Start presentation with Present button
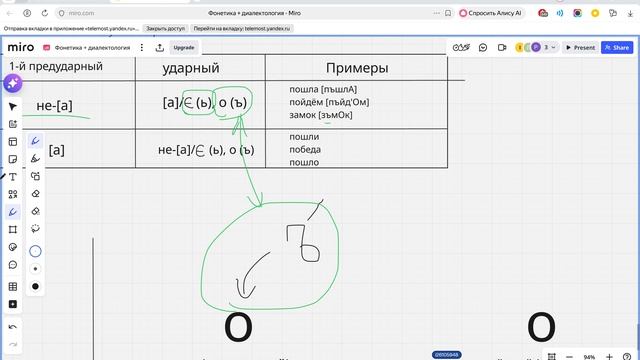This screenshot has height=360, width=640. tap(580, 48)
